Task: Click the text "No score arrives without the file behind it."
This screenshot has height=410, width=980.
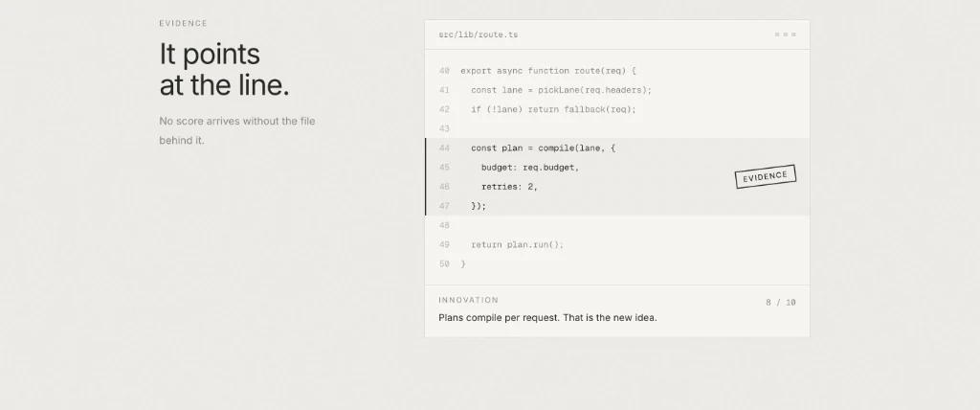Action: [x=237, y=130]
